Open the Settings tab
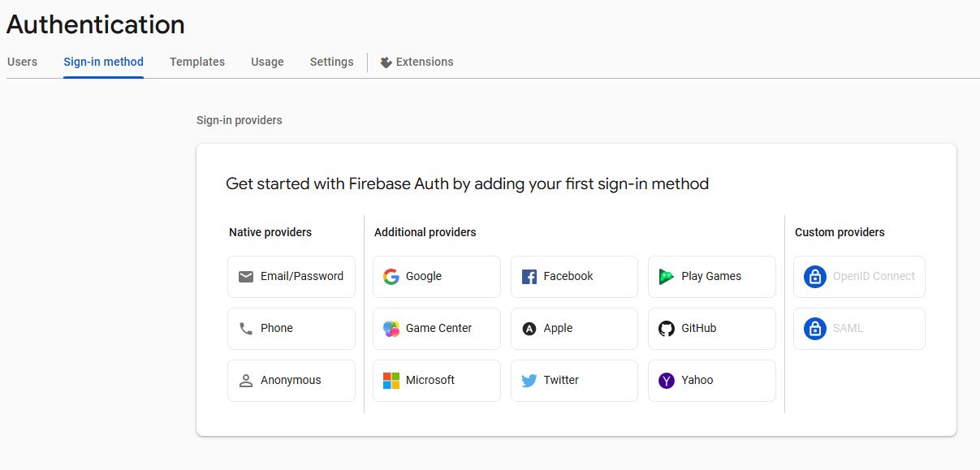Image resolution: width=980 pixels, height=470 pixels. pyautogui.click(x=331, y=62)
